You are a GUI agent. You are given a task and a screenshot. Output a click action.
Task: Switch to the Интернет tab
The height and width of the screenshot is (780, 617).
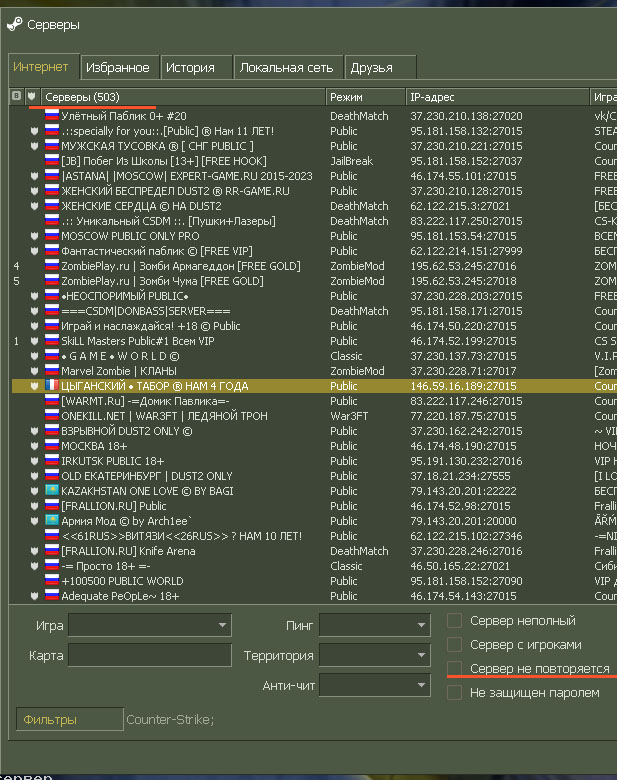click(x=44, y=67)
